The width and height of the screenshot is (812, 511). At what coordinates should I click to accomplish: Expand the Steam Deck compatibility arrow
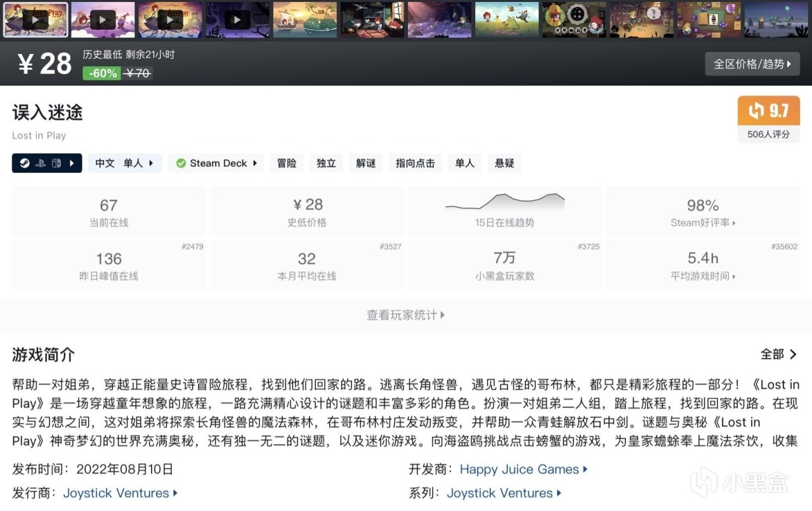[255, 163]
